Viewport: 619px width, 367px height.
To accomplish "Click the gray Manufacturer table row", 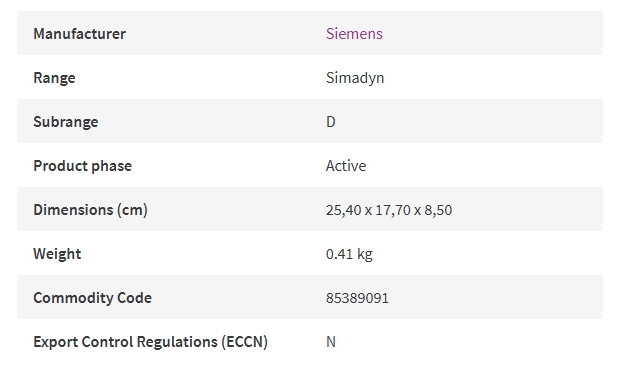I will pos(310,33).
